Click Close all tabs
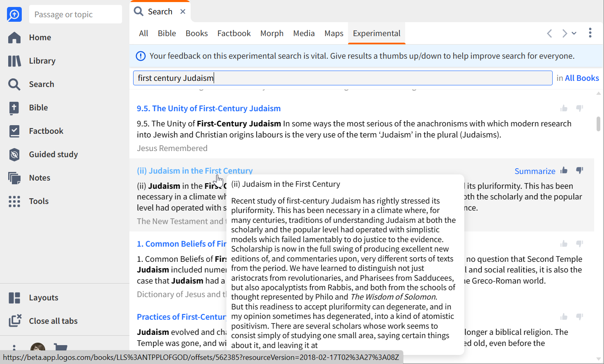604x364 pixels. coord(43,321)
